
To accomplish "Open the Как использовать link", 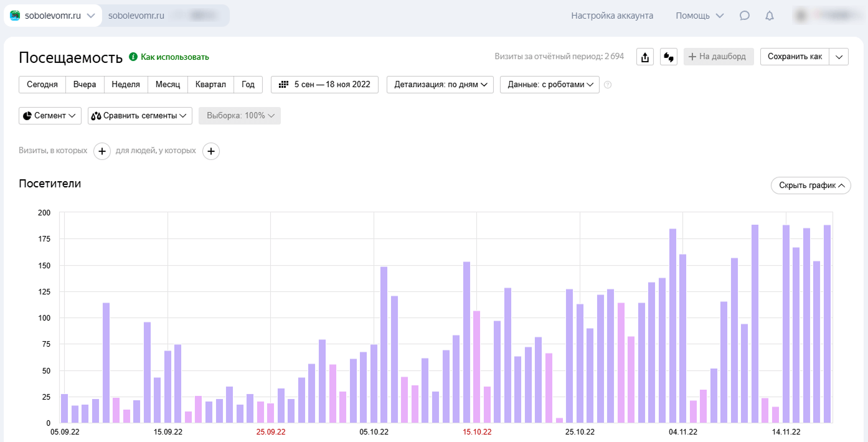I will pyautogui.click(x=174, y=57).
